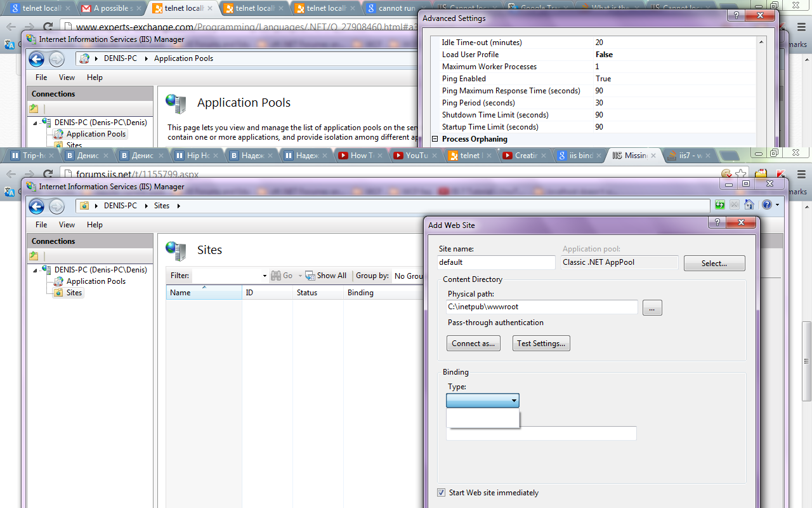Click the large Sites page header icon
Screen dimensions: 812x508
[176, 250]
